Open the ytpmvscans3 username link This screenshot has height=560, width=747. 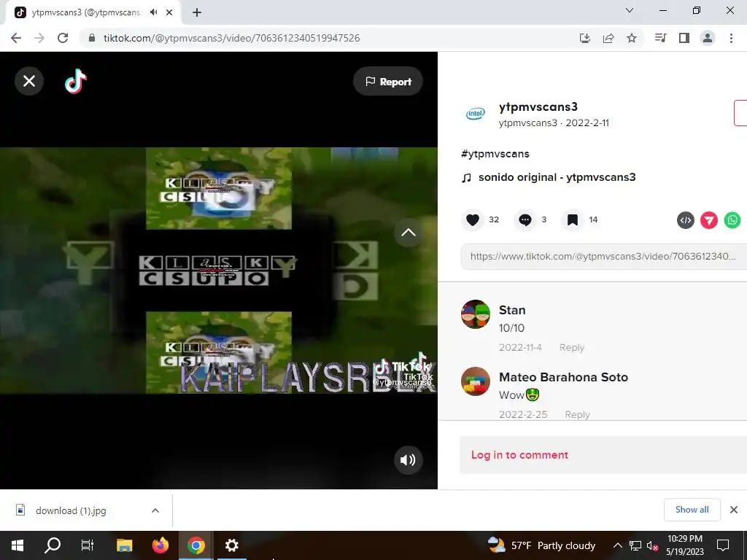538,107
